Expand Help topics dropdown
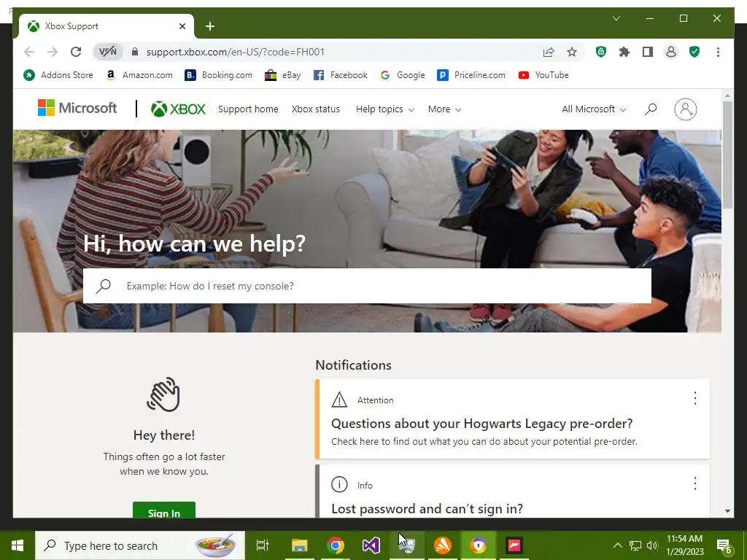Viewport: 747px width, 560px height. click(385, 109)
